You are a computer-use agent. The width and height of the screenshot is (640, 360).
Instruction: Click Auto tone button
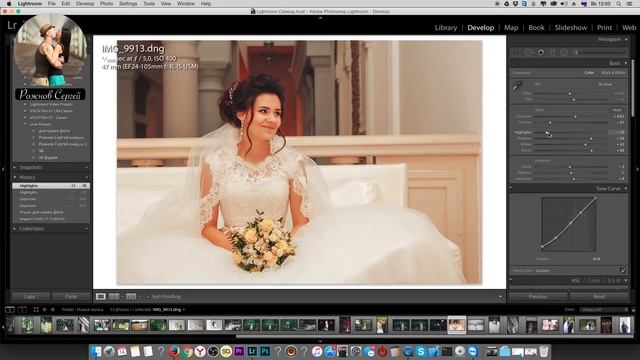pyautogui.click(x=617, y=110)
